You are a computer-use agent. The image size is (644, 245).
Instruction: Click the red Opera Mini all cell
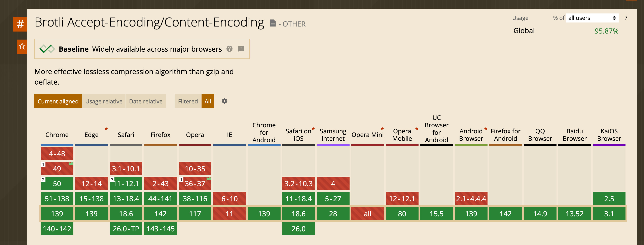click(367, 213)
